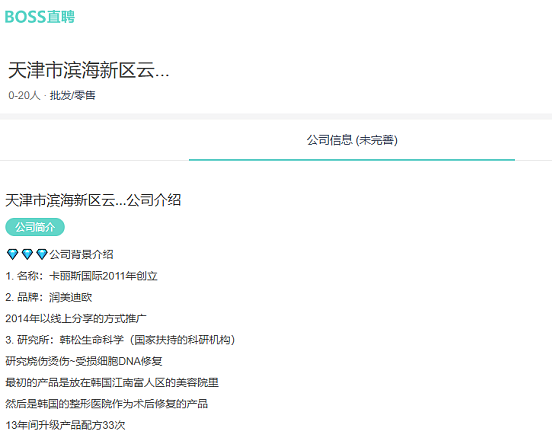Click line 研究烧伤烫伤~受损细胞DNA修复

pos(84,361)
